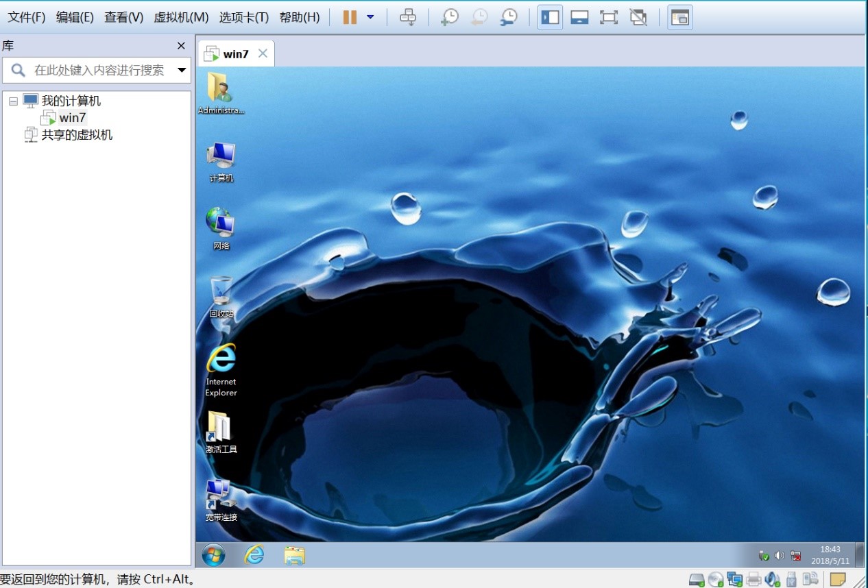868x588 pixels.
Task: Open the 查看(V) menu
Action: pyautogui.click(x=124, y=17)
